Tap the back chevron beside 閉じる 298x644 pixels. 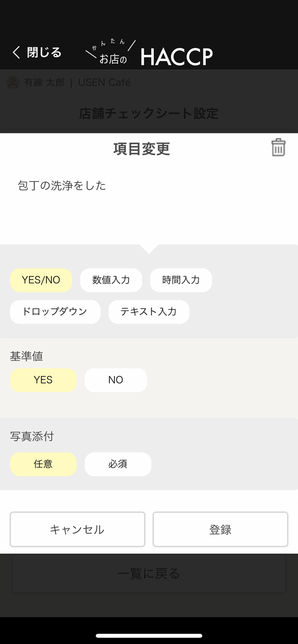[x=15, y=52]
